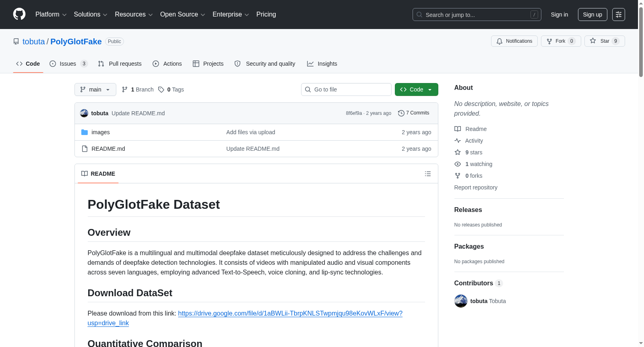Focus the Go to file field
This screenshot has height=347, width=644.
coord(346,89)
